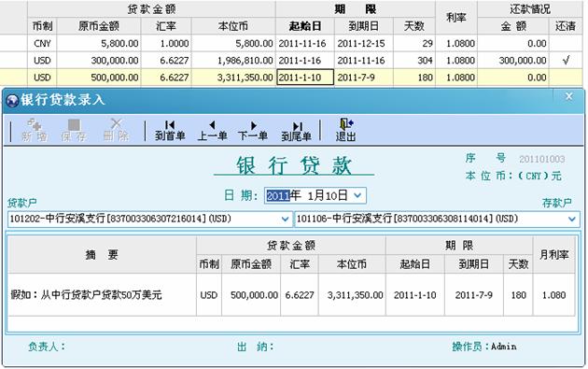Select the 304 天数 cell
The width and height of the screenshot is (588, 369).
click(414, 61)
